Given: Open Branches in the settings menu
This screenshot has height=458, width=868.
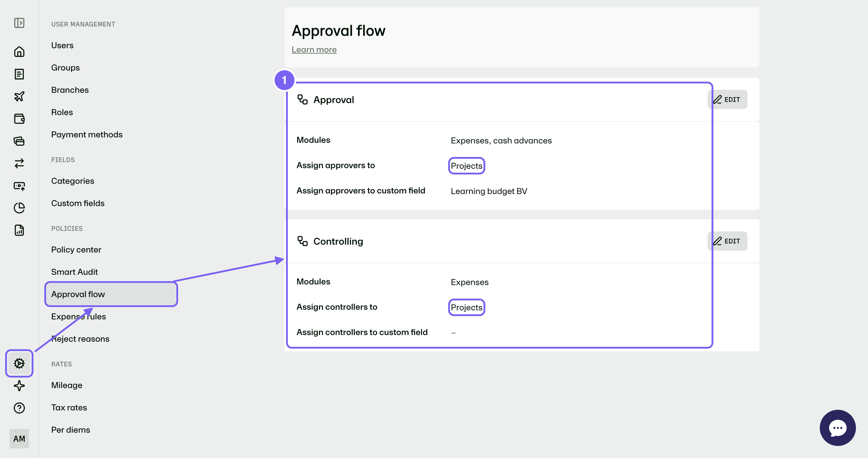Looking at the screenshot, I should (70, 90).
